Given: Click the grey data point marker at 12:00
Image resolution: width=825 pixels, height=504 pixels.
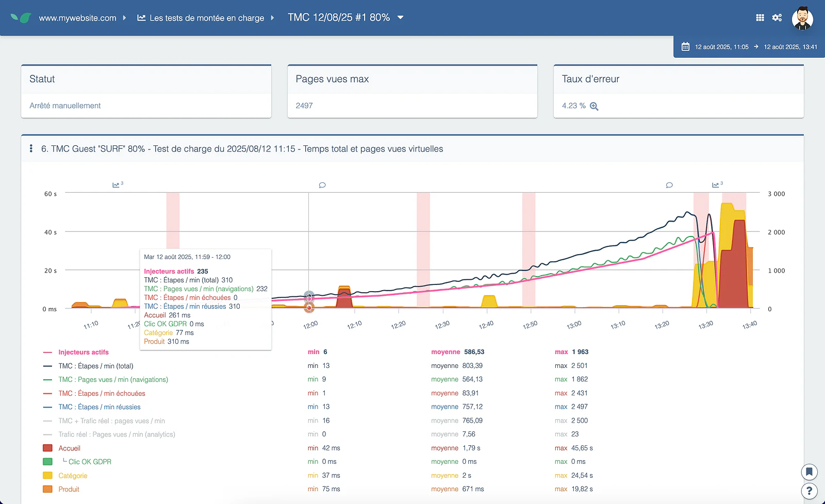Looking at the screenshot, I should (309, 297).
